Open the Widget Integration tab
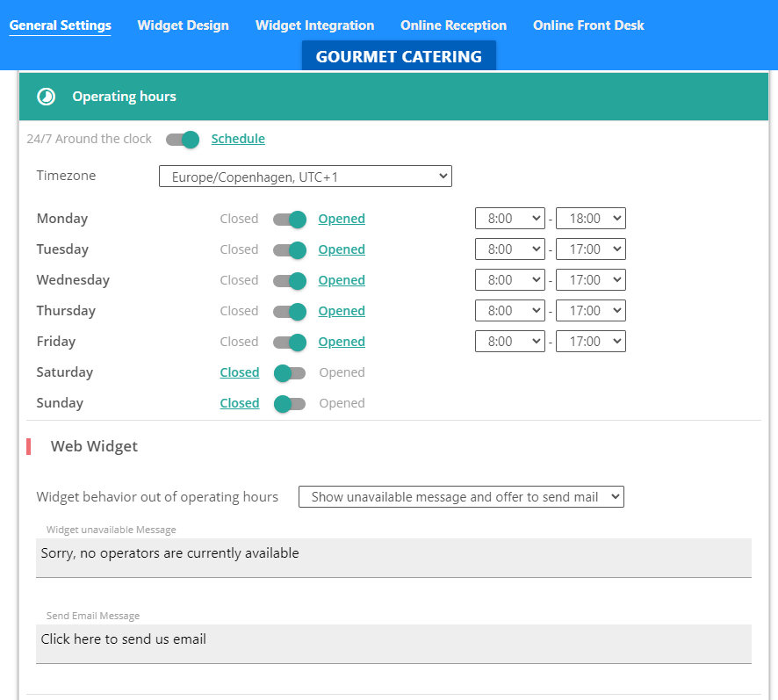 tap(314, 25)
